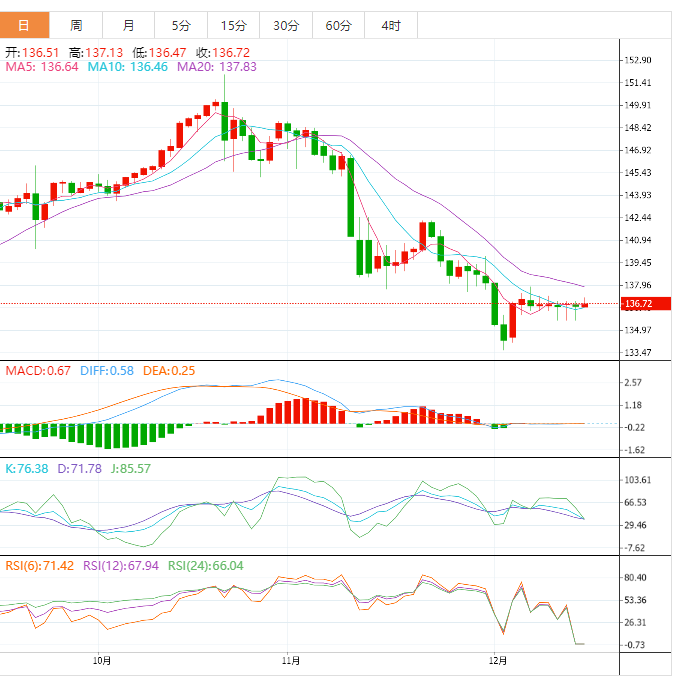Open the 5分 interval tab

[181, 25]
